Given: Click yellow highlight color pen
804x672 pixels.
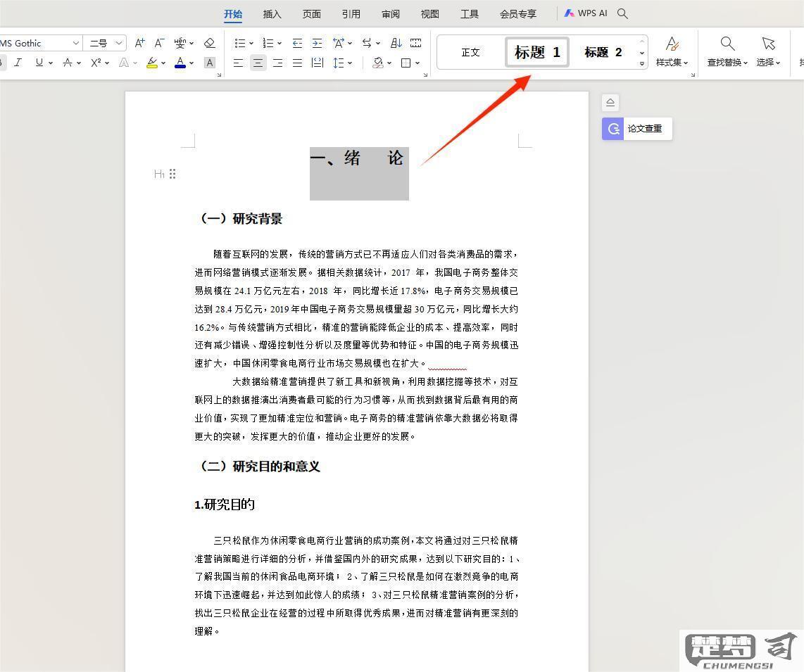Looking at the screenshot, I should click(152, 63).
